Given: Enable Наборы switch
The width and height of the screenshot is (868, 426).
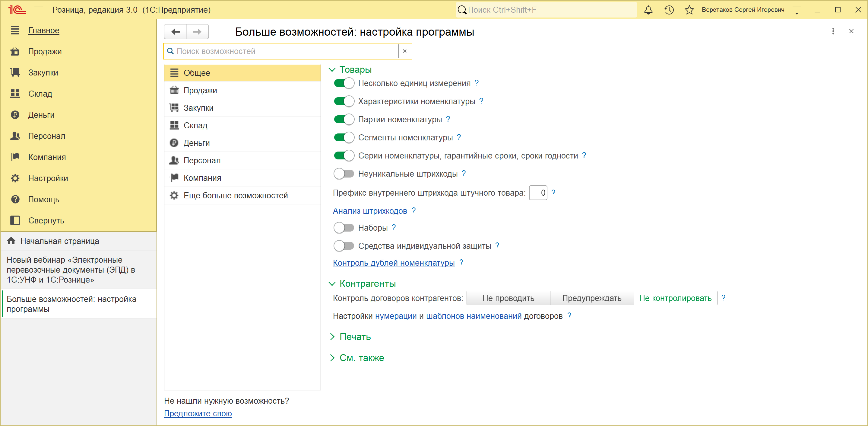Looking at the screenshot, I should pyautogui.click(x=344, y=228).
